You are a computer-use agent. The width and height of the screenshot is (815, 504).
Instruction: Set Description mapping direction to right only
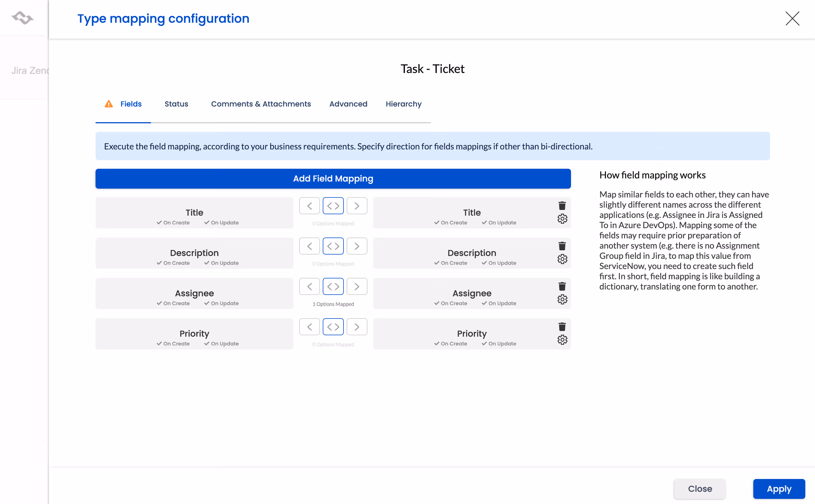357,246
